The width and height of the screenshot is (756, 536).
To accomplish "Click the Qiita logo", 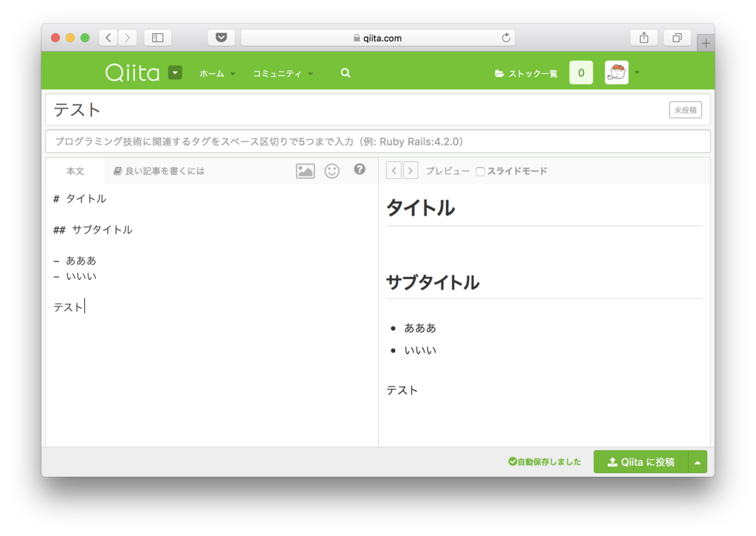I will tap(131, 72).
